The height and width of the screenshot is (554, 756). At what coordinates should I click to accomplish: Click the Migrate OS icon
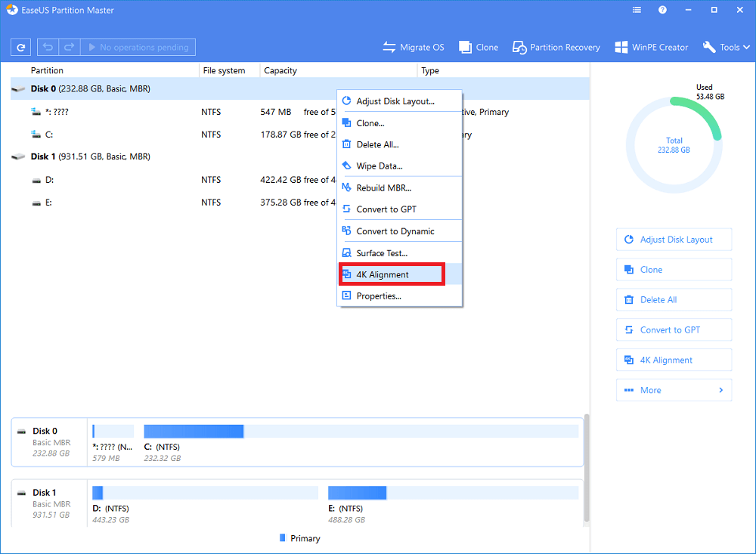pos(389,48)
